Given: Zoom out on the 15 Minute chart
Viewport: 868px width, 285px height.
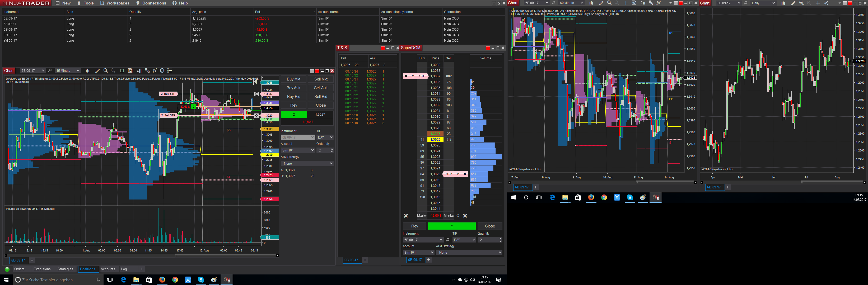Looking at the screenshot, I should (113, 71).
